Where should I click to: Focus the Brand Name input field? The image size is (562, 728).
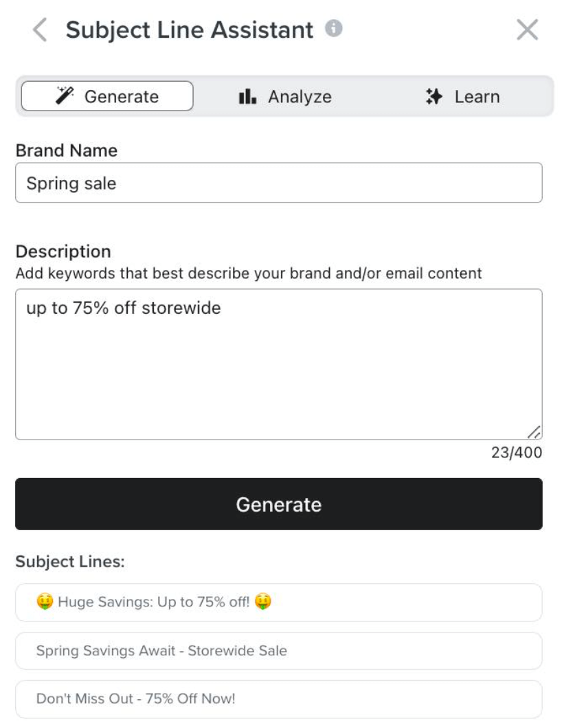278,183
